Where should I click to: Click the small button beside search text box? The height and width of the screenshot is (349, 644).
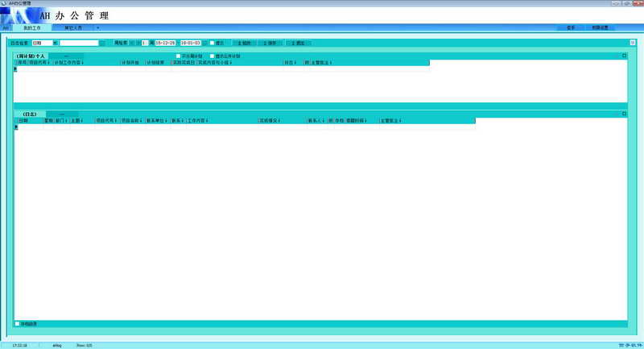(102, 43)
